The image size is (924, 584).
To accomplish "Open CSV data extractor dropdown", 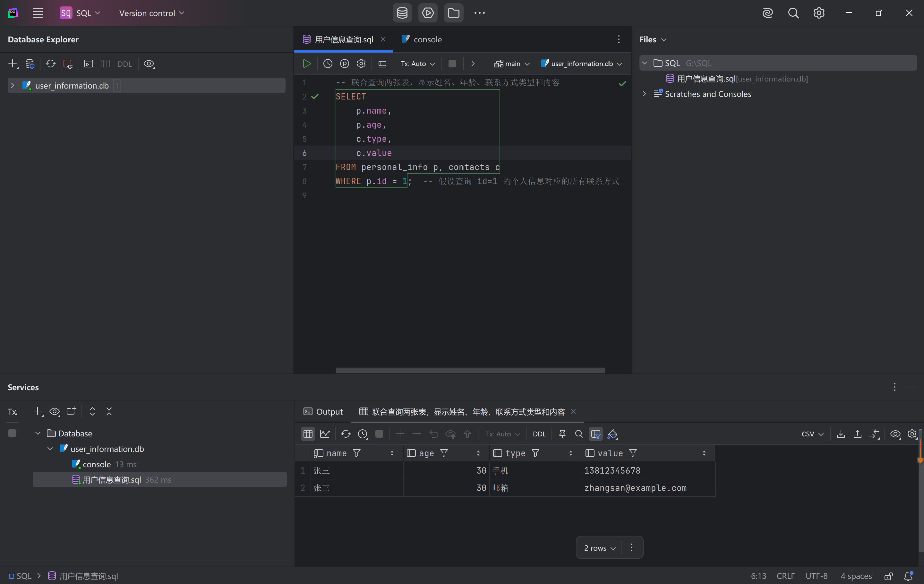I will 812,434.
